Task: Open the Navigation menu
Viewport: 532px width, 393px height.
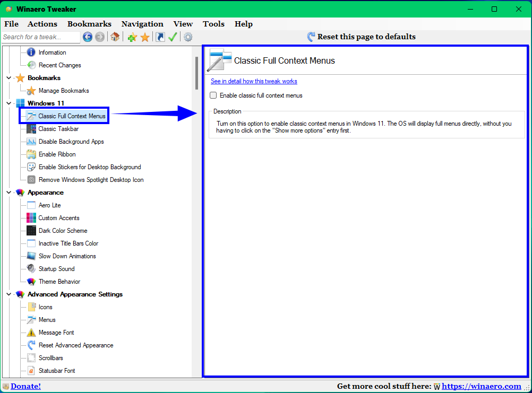Action: (x=142, y=24)
